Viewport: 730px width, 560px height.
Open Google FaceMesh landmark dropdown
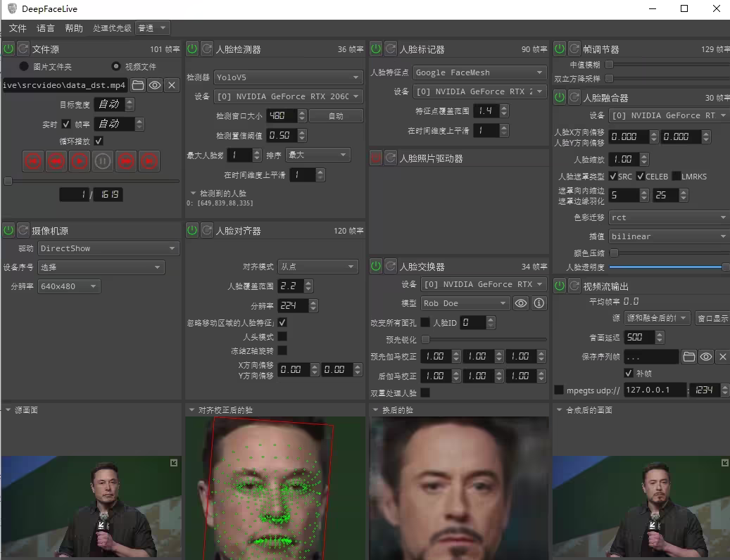pos(479,72)
